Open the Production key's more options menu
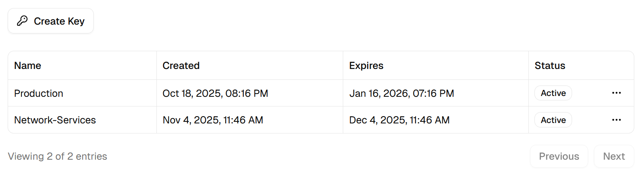The width and height of the screenshot is (644, 173). [616, 93]
